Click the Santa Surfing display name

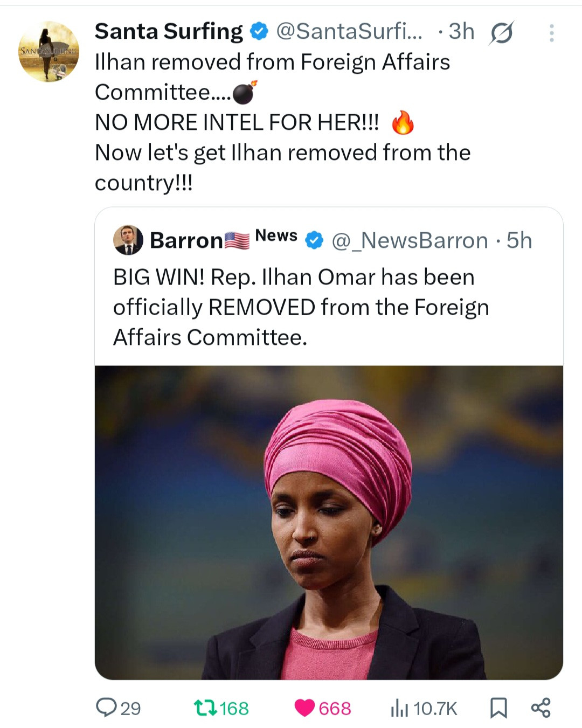point(169,31)
